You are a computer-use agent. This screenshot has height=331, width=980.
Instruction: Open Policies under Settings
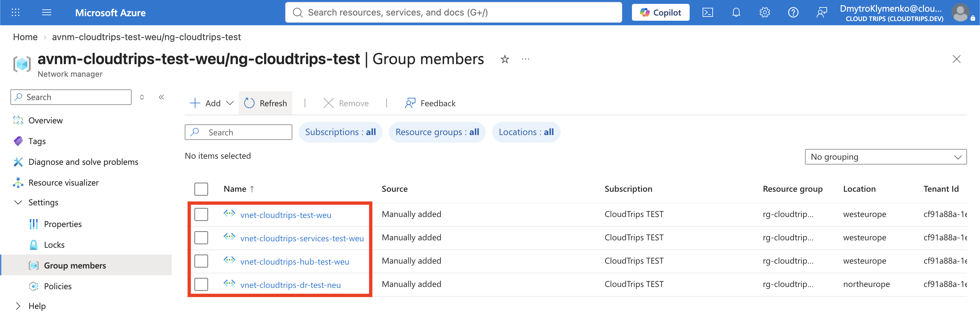57,286
